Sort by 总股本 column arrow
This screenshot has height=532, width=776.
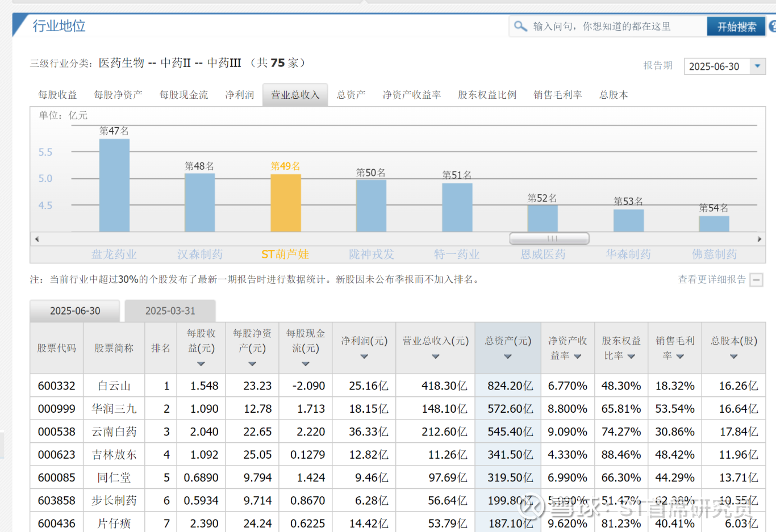[x=733, y=357]
